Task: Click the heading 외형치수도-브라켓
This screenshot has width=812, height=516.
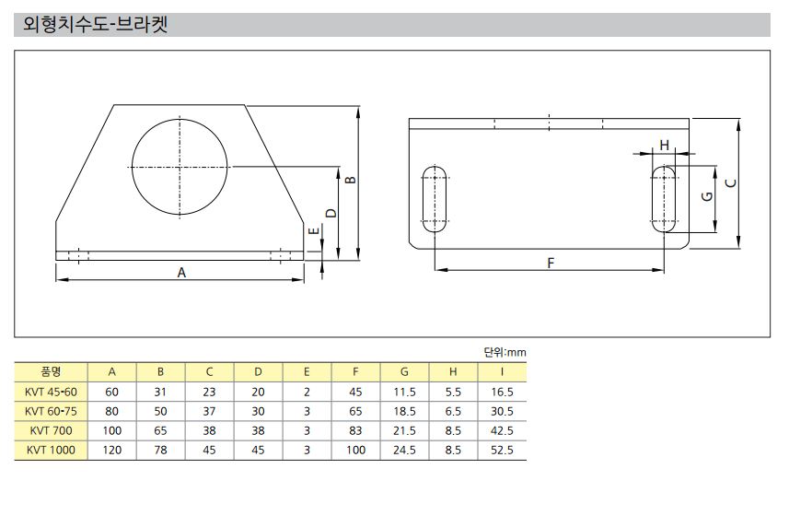Action: 96,24
